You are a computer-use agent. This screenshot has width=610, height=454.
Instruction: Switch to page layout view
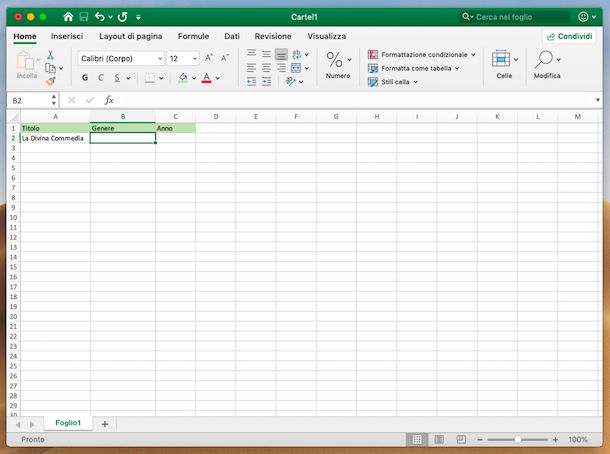pos(438,439)
